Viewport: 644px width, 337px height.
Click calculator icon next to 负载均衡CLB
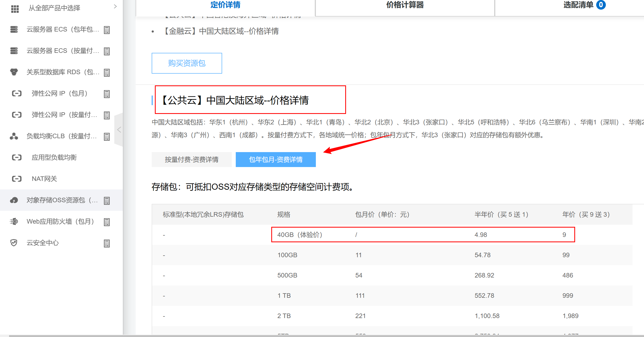tap(107, 137)
